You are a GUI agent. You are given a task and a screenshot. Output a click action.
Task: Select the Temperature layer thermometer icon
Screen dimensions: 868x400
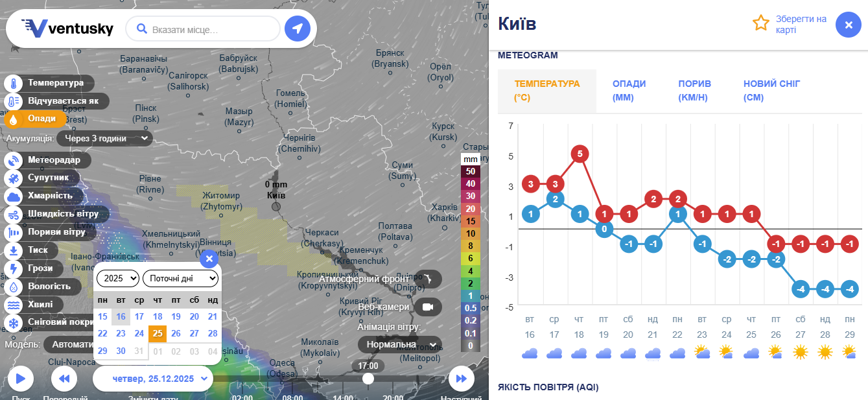(x=13, y=84)
